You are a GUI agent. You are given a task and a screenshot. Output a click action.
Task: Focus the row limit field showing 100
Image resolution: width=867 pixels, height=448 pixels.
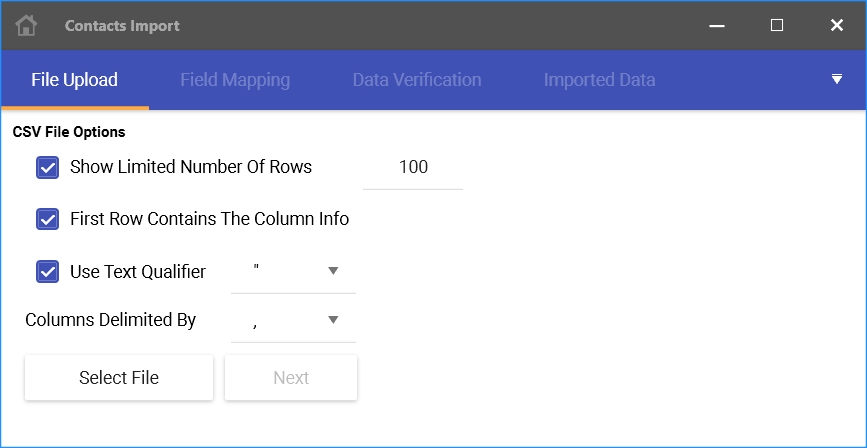[x=413, y=168]
